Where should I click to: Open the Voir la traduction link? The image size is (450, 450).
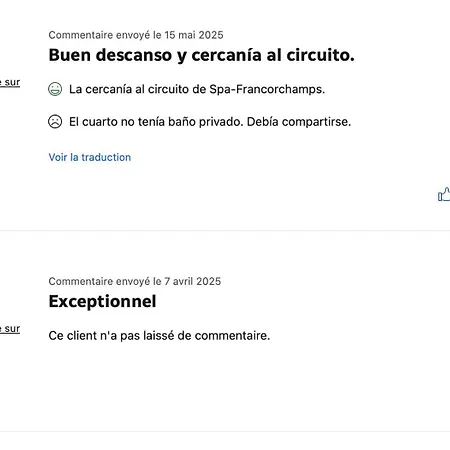[90, 157]
